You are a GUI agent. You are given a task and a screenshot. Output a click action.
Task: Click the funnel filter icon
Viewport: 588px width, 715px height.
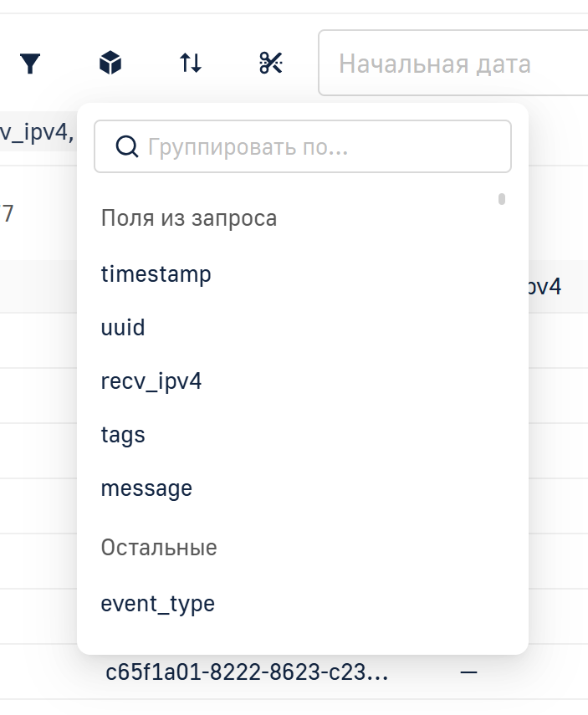(x=30, y=64)
